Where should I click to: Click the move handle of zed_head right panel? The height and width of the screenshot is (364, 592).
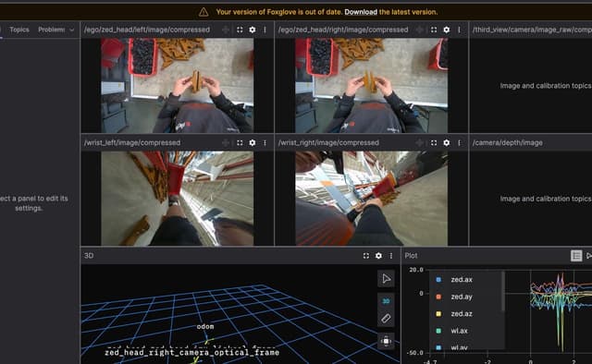419,30
